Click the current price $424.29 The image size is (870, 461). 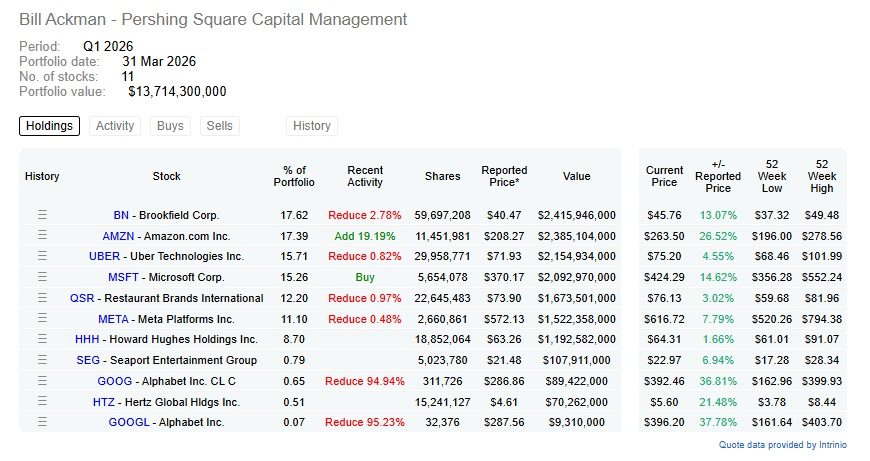(664, 277)
